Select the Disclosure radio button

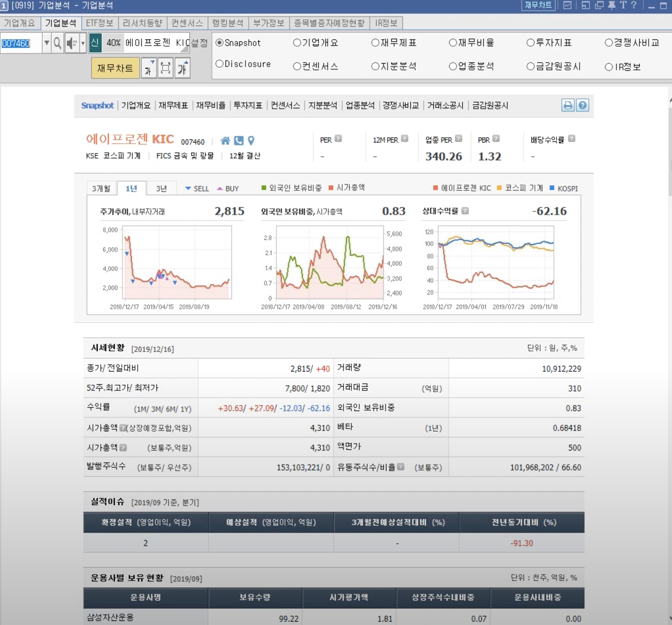(219, 64)
